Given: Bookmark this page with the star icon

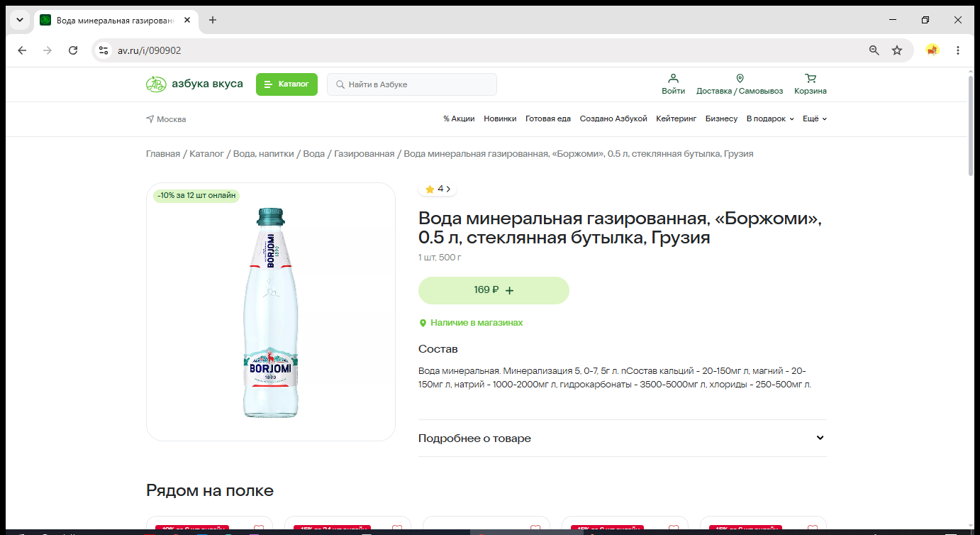Looking at the screenshot, I should tap(897, 50).
